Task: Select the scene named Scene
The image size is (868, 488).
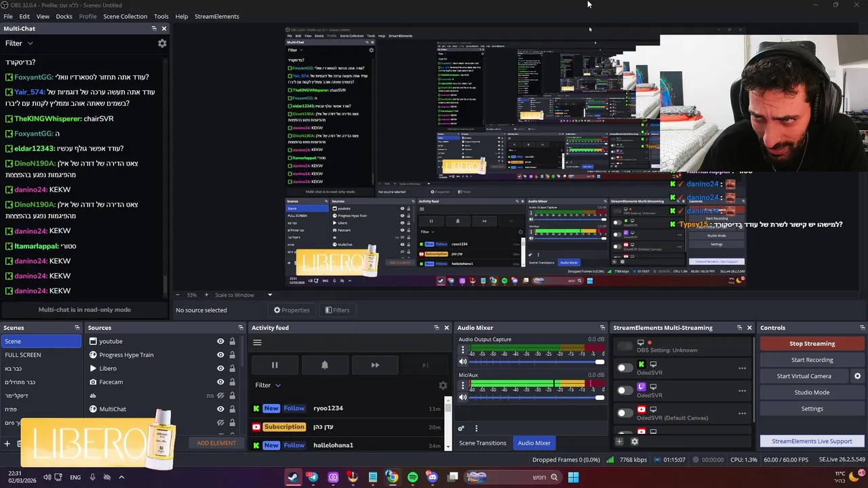Action: tap(41, 342)
